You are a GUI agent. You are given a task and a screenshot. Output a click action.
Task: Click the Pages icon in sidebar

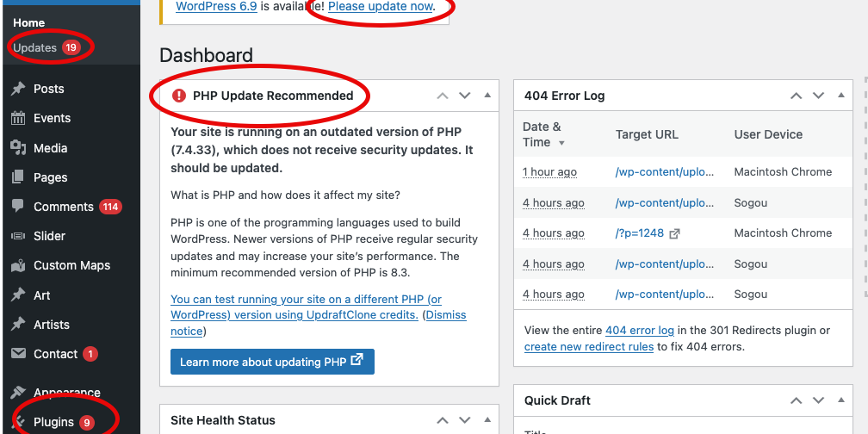(18, 177)
